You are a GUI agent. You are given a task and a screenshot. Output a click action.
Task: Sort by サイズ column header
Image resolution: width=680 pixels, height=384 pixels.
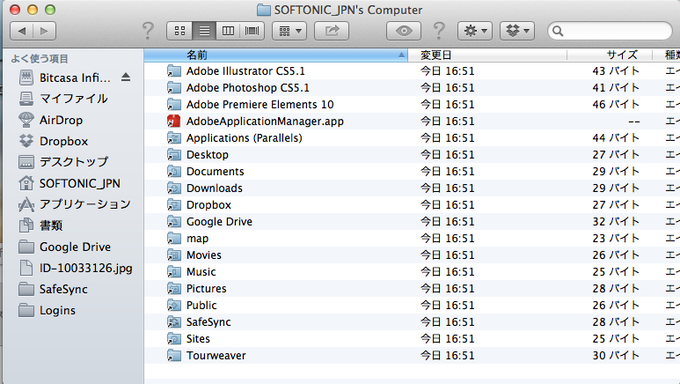point(609,55)
